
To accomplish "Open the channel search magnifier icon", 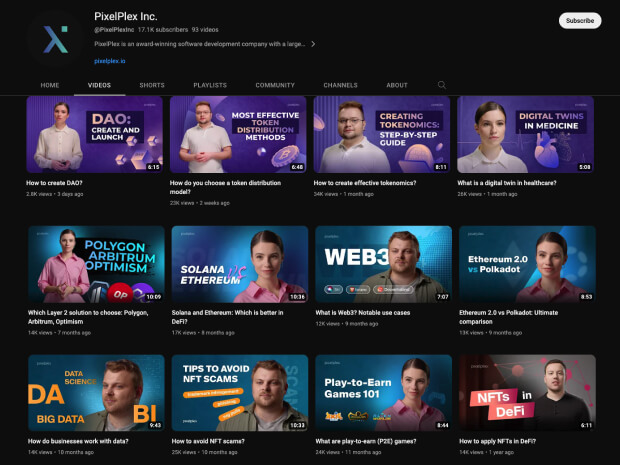I will pos(442,85).
